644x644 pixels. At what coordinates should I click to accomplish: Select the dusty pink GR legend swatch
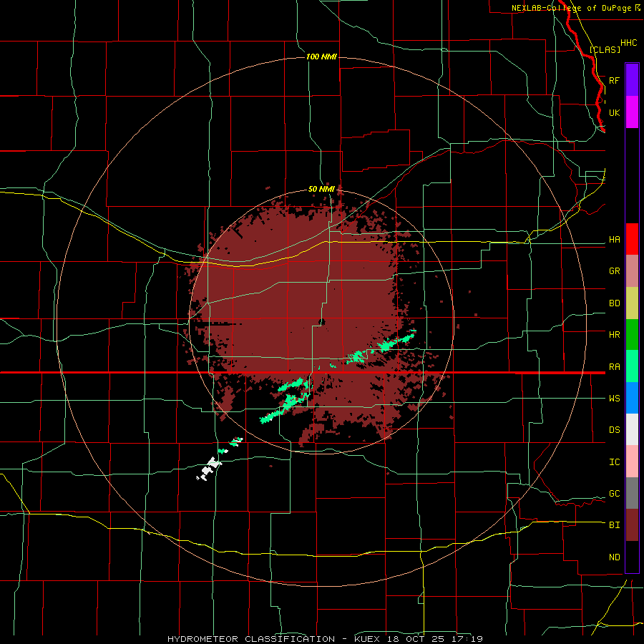point(632,271)
